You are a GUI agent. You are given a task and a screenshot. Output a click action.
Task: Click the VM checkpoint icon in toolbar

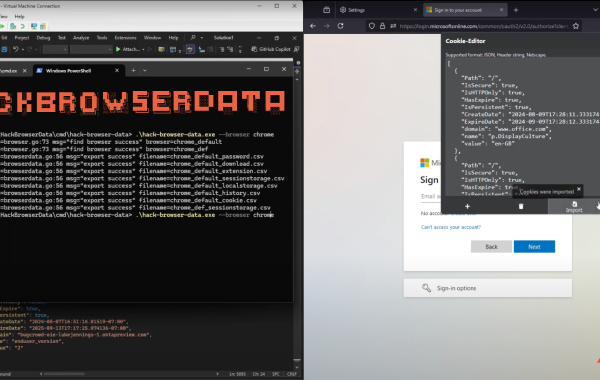(x=13, y=26)
